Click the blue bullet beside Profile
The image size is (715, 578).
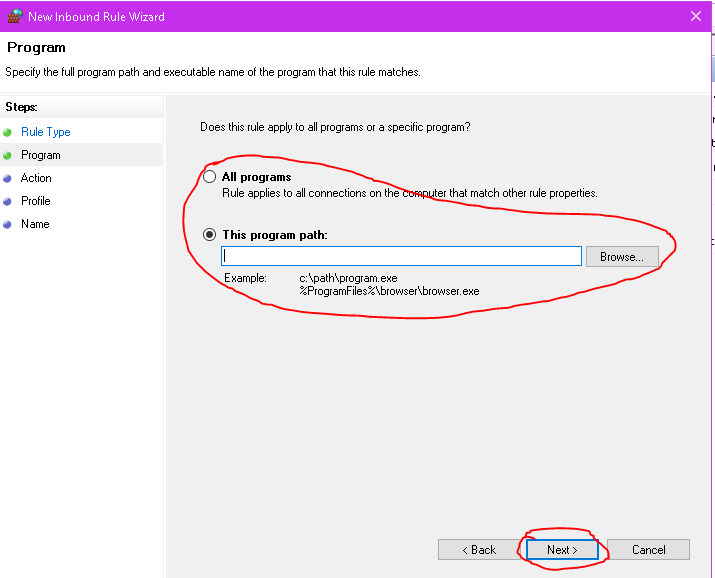point(7,201)
